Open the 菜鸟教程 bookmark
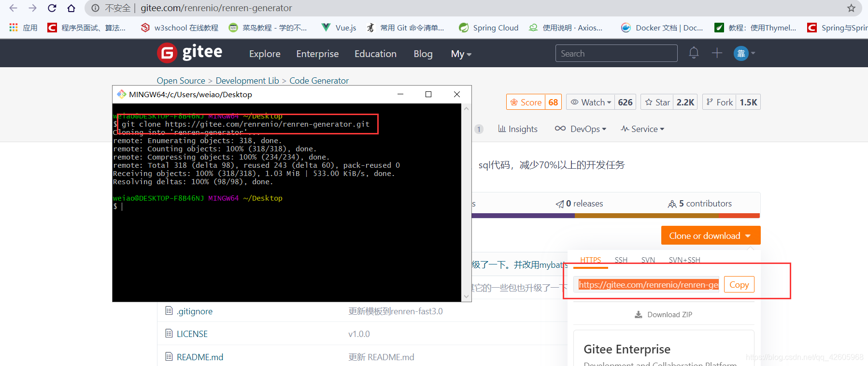Screen dimensions: 868x366 [x=268, y=28]
